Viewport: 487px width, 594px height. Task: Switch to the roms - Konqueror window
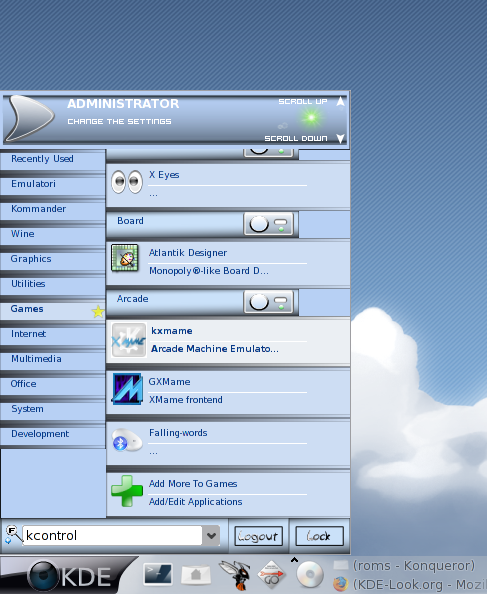[x=404, y=566]
